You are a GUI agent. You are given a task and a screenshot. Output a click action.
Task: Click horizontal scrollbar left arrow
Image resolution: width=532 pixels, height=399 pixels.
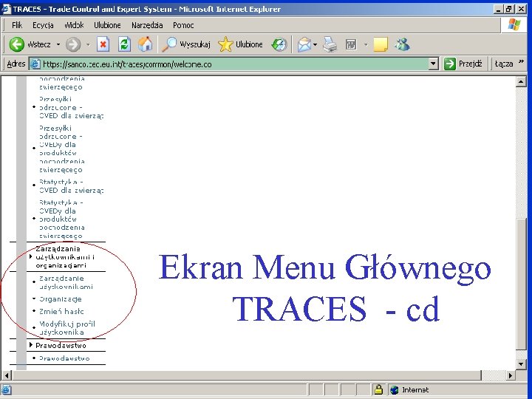click(x=7, y=375)
